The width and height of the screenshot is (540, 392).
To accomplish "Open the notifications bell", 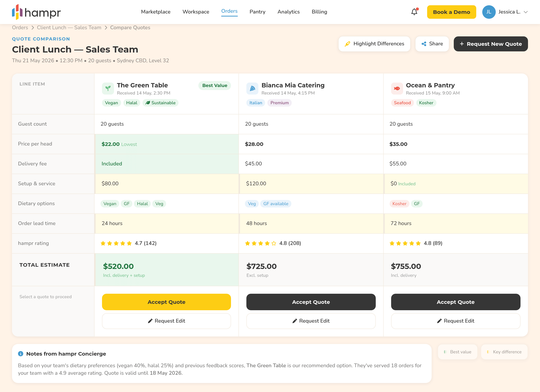I will tap(414, 12).
